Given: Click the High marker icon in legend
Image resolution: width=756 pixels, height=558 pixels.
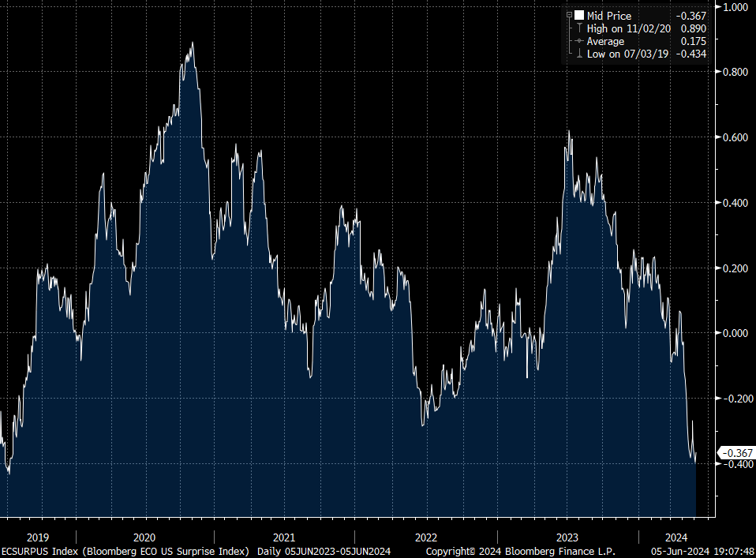Looking at the screenshot, I should point(579,28).
